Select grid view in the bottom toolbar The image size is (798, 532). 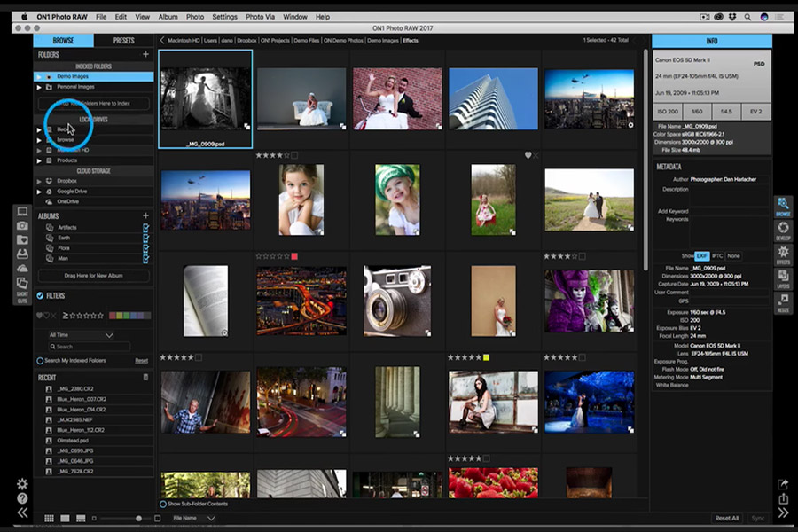50,518
